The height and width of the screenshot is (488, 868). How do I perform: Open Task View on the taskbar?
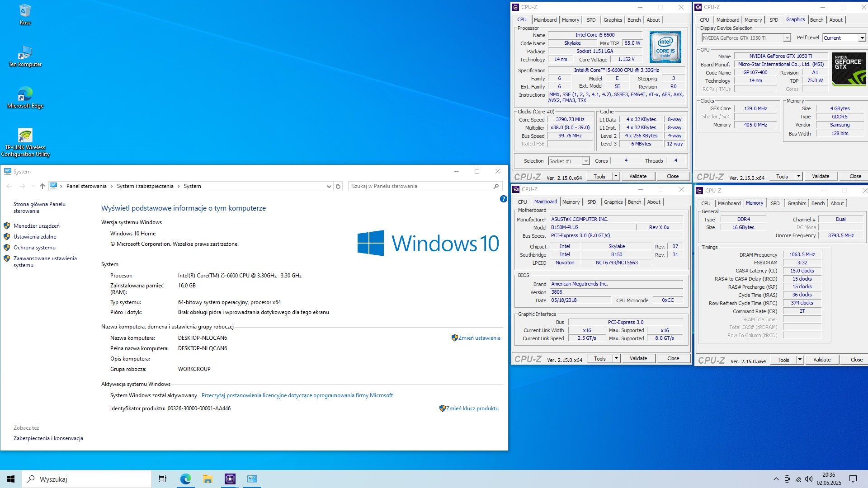point(163,479)
